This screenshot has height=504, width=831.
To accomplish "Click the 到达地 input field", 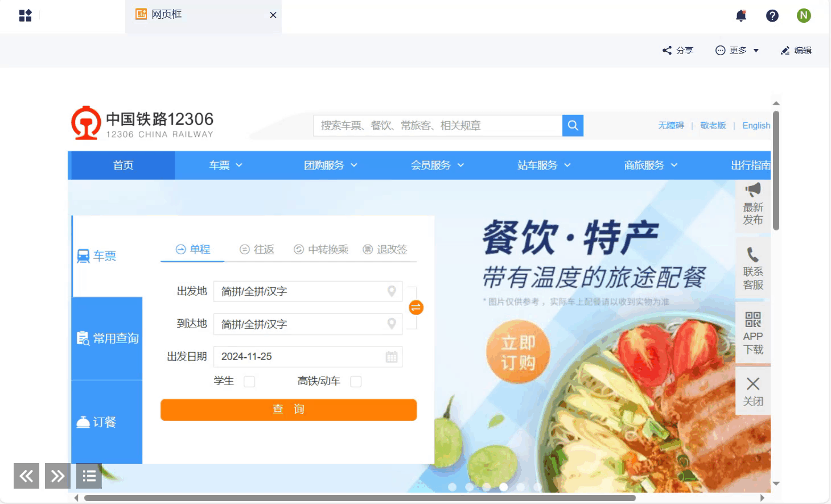I will (308, 324).
